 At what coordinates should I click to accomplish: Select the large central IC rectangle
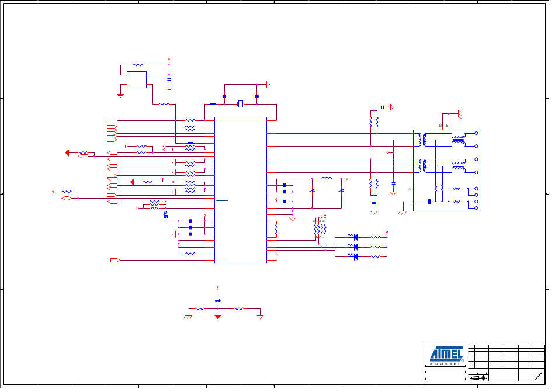241,190
